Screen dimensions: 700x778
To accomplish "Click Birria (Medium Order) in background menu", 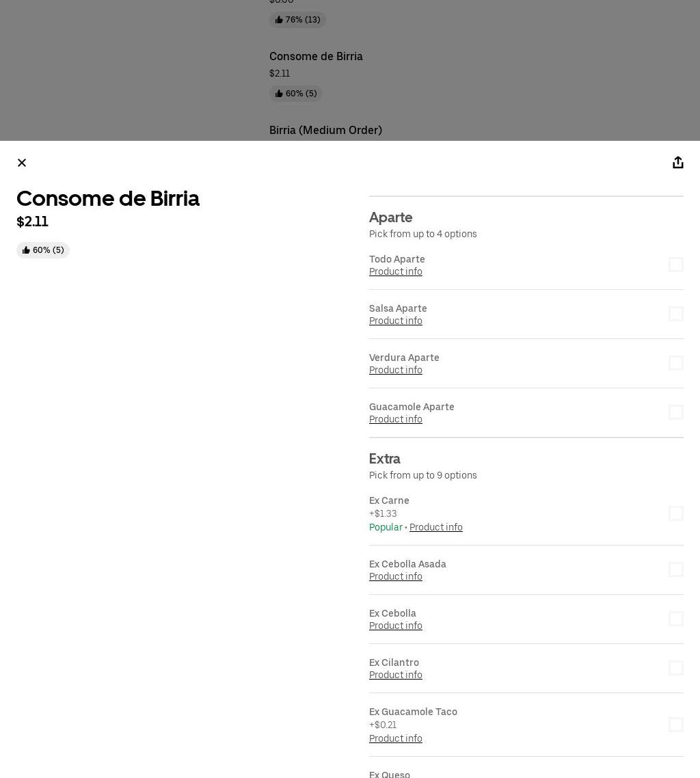I will (325, 131).
